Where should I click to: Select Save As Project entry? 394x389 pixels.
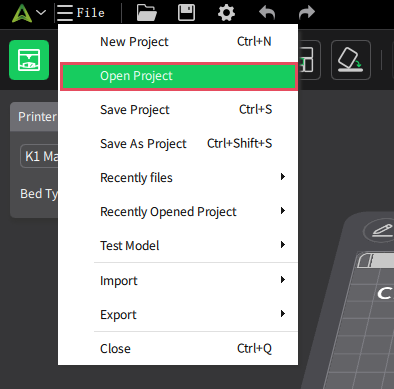point(178,144)
